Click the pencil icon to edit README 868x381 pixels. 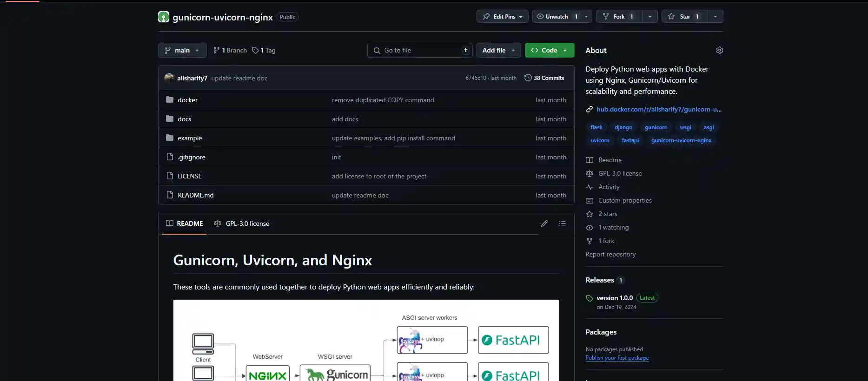[544, 223]
